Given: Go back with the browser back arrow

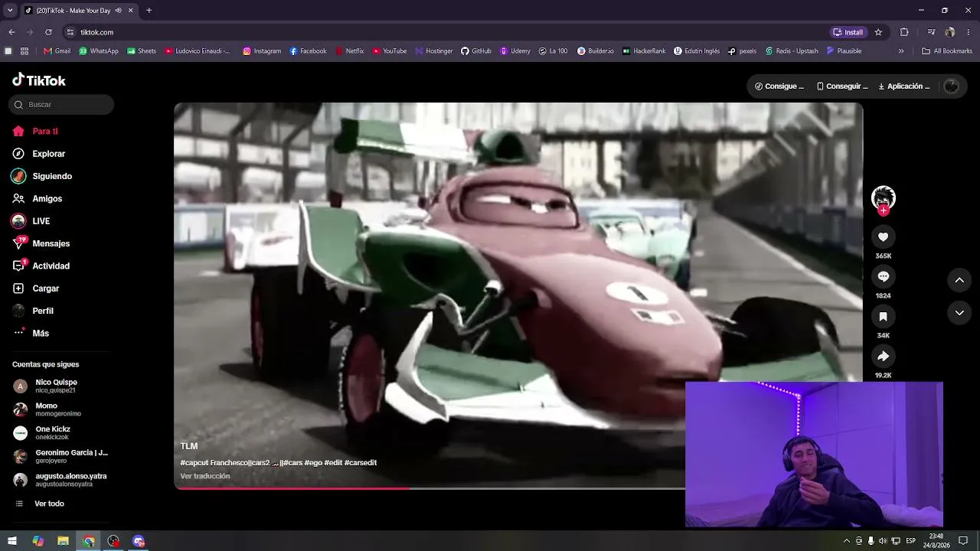Looking at the screenshot, I should tap(11, 32).
